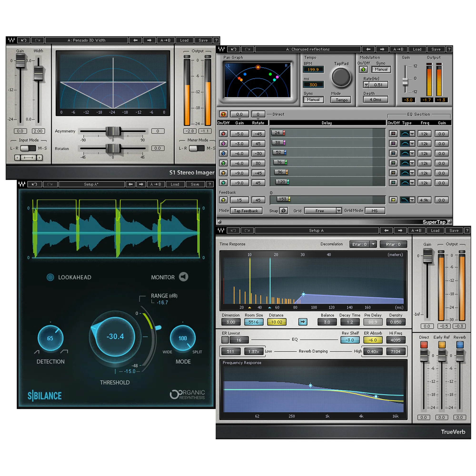Toggle TrueVerb ER Lowcut button
This screenshot has height=476, width=476.
(x=225, y=340)
